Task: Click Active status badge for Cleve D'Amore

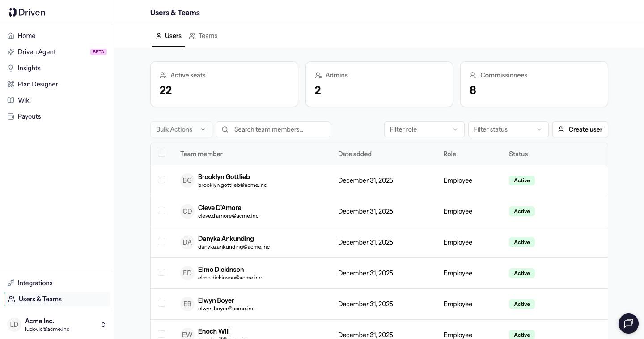Action: [x=522, y=211]
